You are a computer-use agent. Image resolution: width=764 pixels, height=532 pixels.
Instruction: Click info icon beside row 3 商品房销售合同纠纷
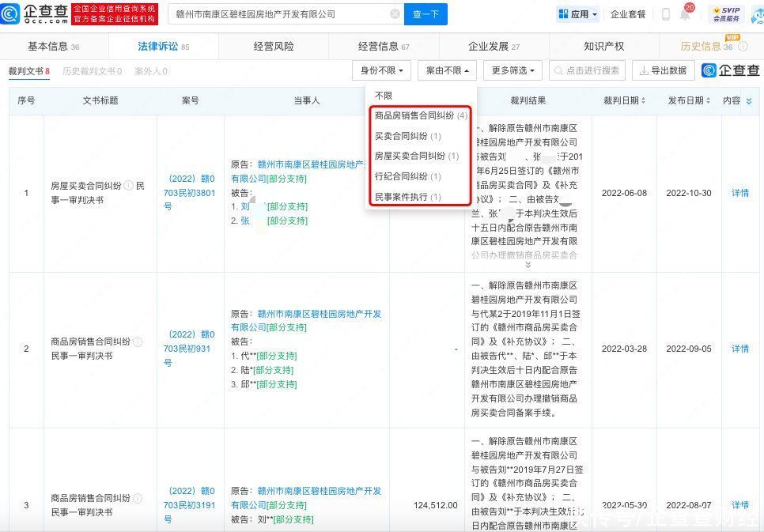point(138,498)
